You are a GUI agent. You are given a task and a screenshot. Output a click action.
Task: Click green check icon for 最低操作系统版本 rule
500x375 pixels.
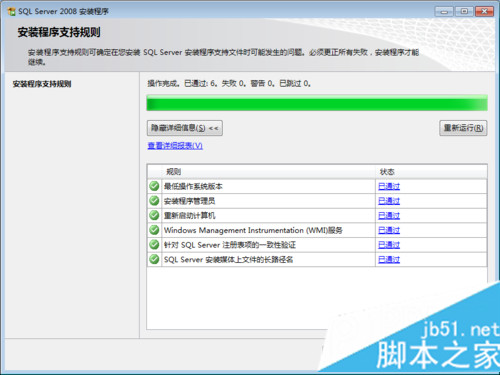154,186
